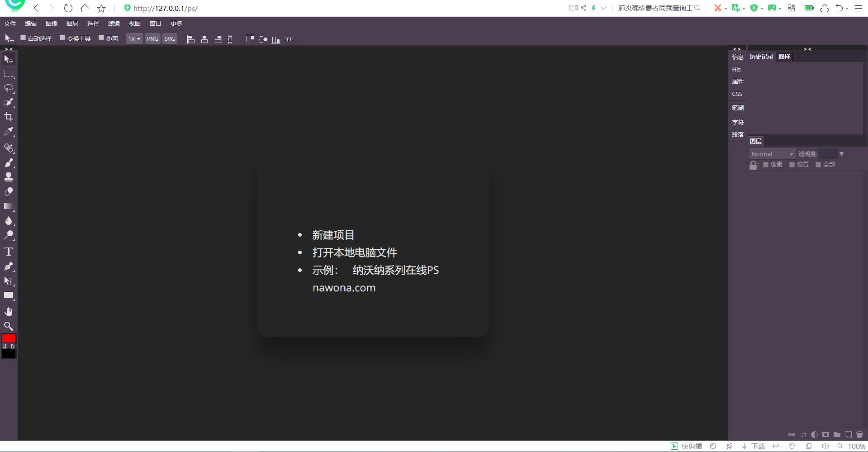Enable the 自动选择 checkbox
Viewport: 868px width, 452px height.
(23, 38)
